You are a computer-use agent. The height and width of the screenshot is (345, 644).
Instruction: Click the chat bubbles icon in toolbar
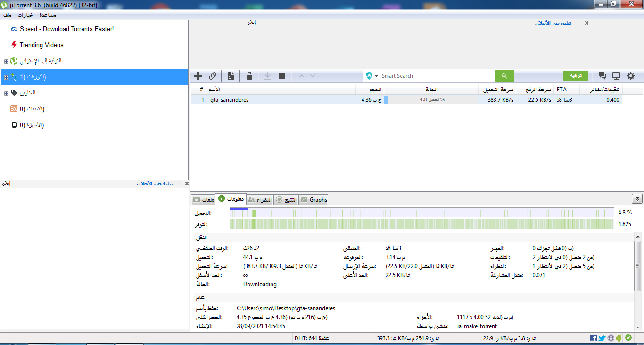(602, 76)
